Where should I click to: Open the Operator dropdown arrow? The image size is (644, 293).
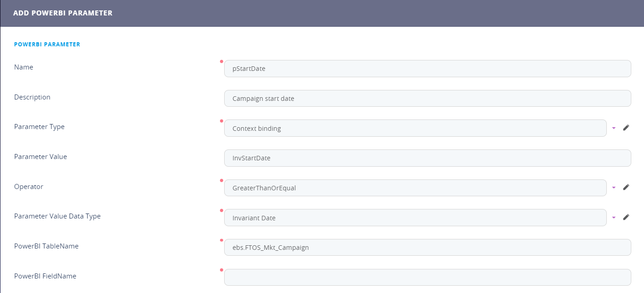[614, 188]
